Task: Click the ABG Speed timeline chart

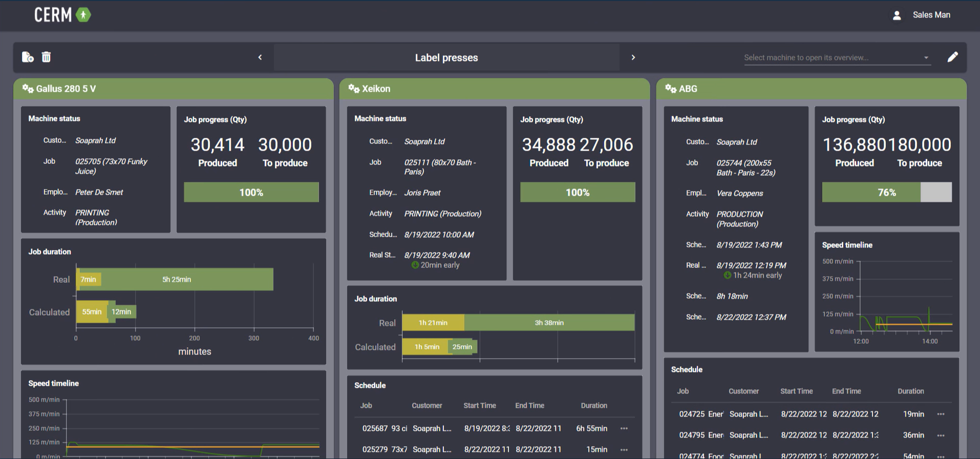Action: point(887,302)
